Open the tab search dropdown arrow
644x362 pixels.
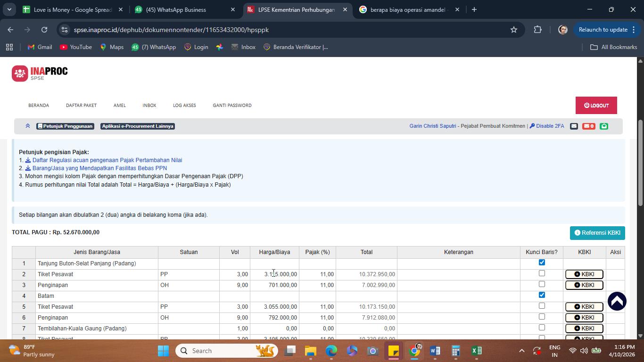(9, 9)
